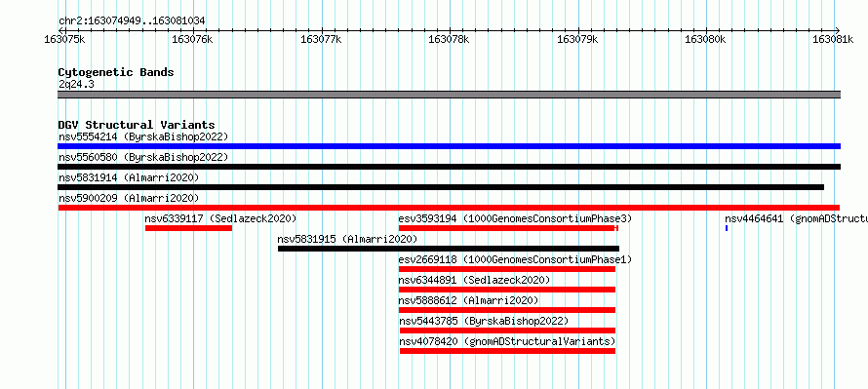Select the black nsv5831915 variant bar
The height and width of the screenshot is (389, 868).
[449, 249]
